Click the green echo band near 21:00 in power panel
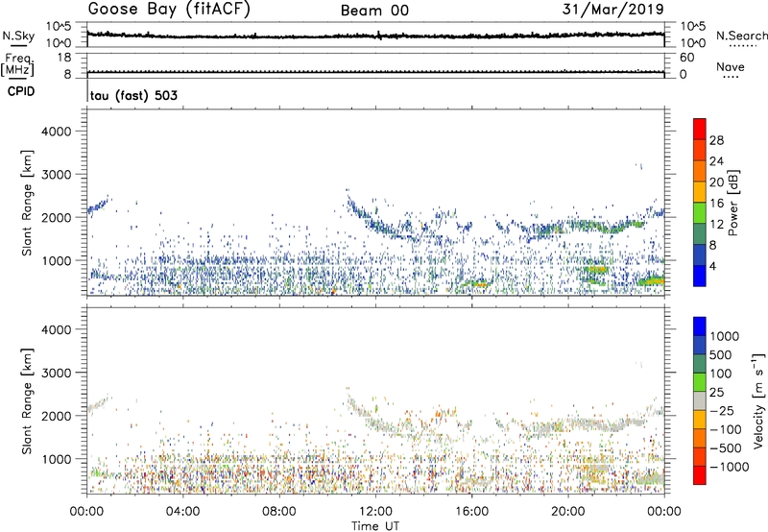The width and height of the screenshot is (768, 532). point(595,269)
